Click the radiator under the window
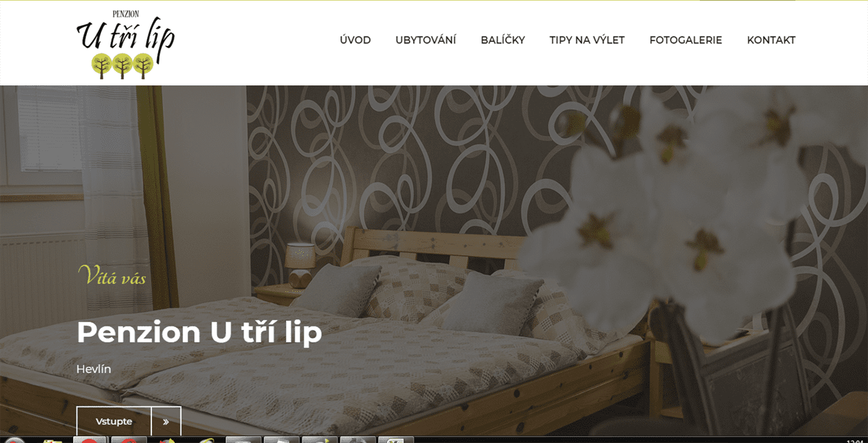 coord(42,278)
